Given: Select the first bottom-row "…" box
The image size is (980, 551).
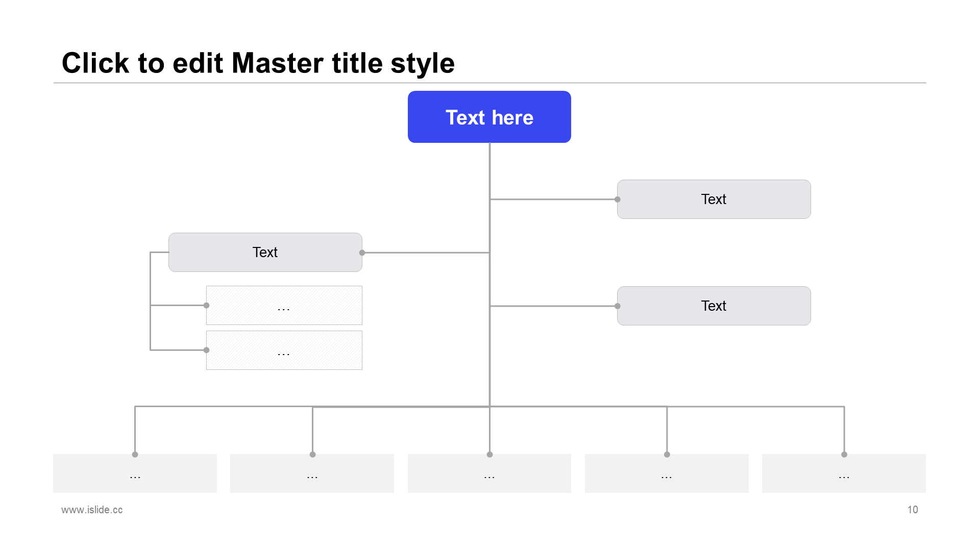Looking at the screenshot, I should point(135,473).
